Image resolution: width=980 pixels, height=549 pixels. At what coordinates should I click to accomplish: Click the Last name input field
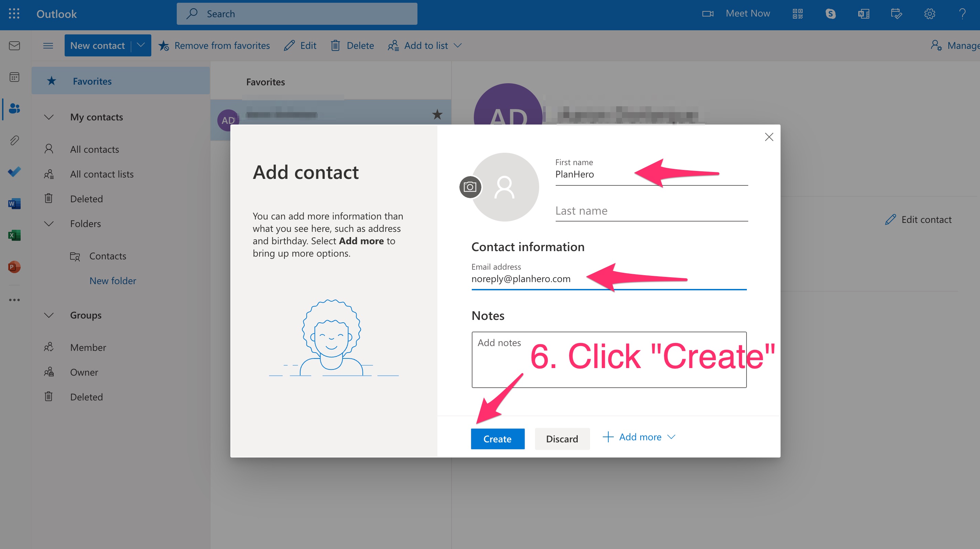651,211
